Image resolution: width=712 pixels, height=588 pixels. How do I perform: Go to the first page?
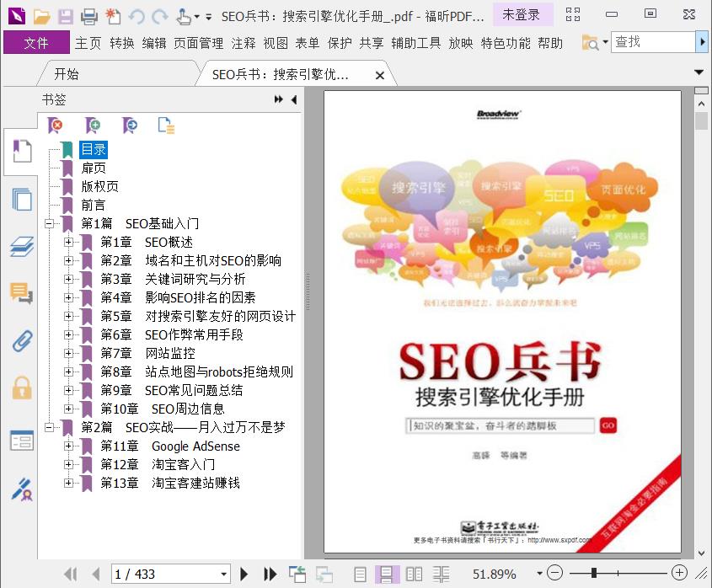[71, 575]
